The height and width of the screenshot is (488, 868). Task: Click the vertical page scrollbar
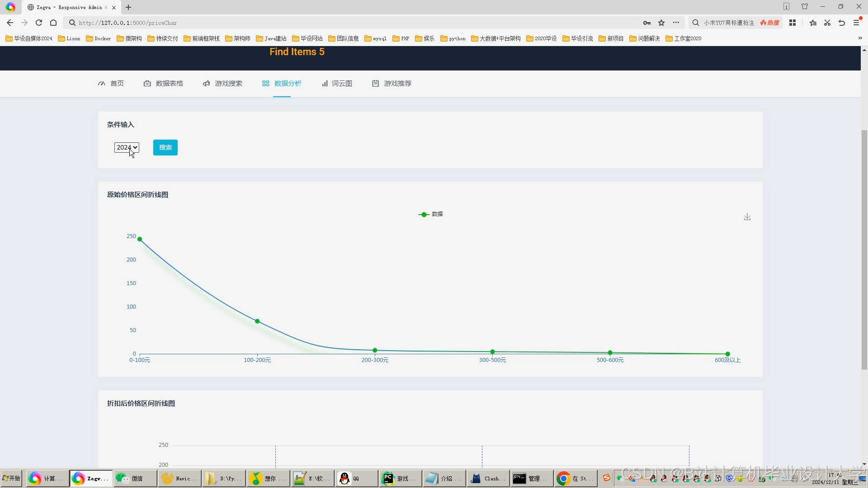click(x=864, y=249)
